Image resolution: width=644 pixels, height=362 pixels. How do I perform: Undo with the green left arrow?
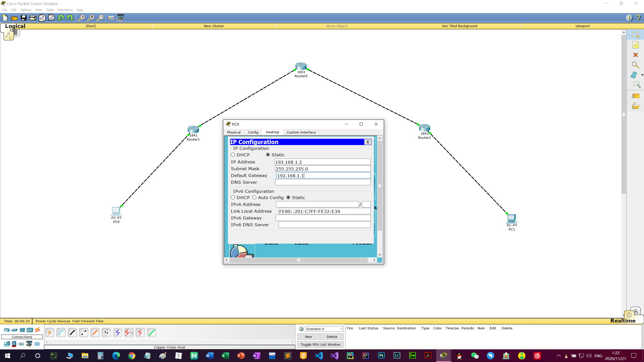click(x=61, y=18)
